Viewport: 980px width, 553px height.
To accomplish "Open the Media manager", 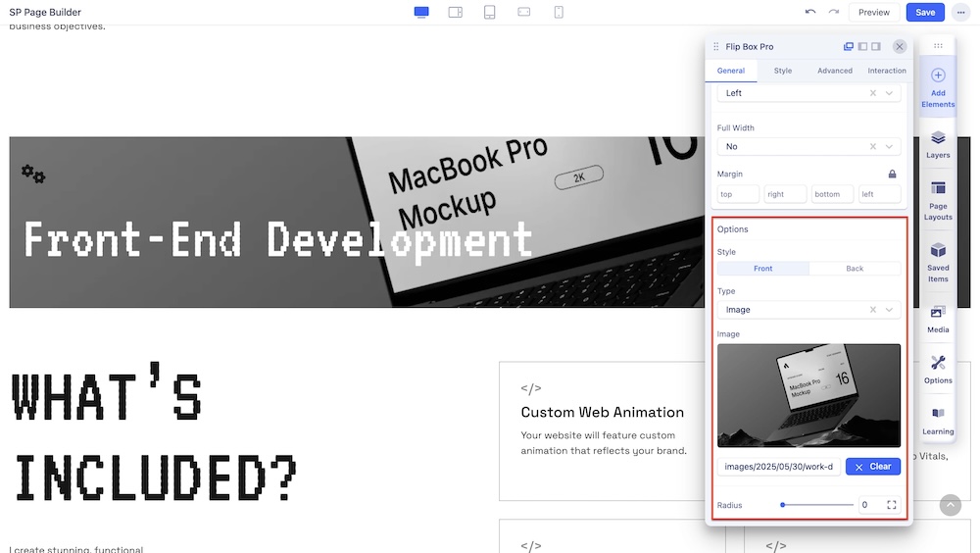I will 938,318.
